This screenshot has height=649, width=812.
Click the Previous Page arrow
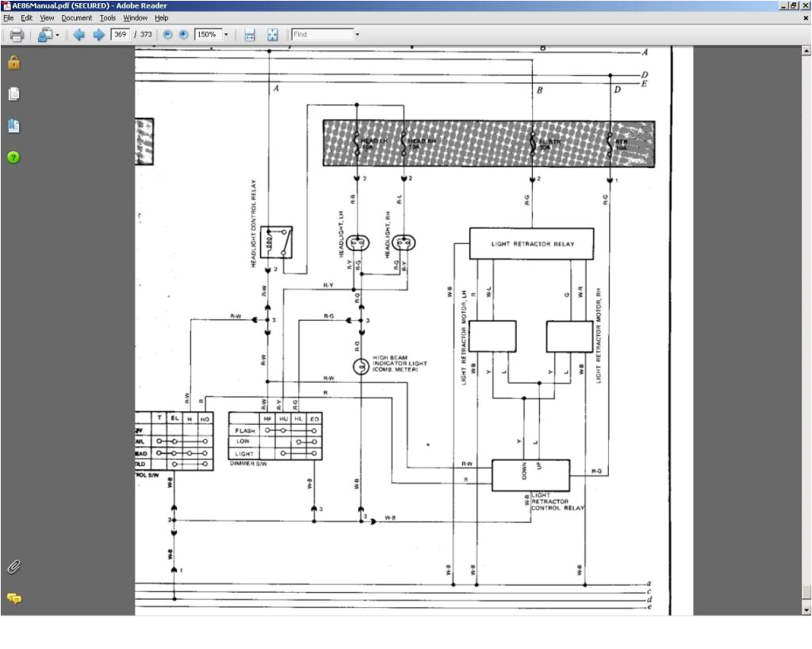79,35
